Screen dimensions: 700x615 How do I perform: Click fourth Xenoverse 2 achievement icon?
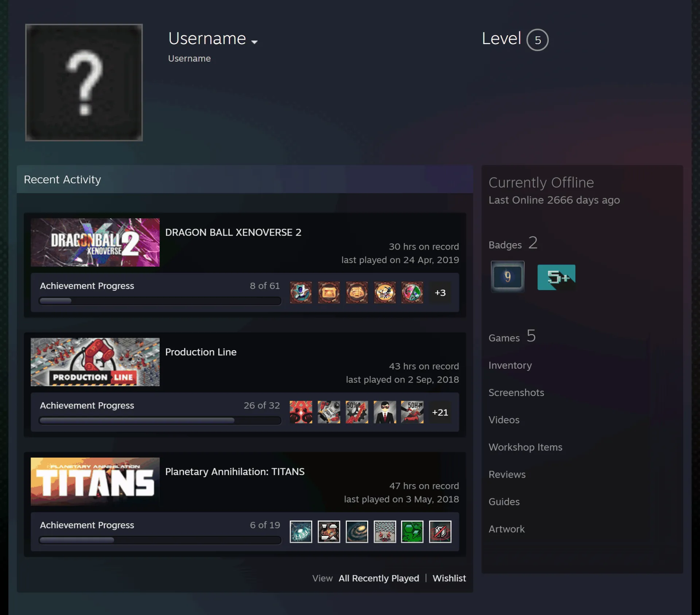coord(385,293)
